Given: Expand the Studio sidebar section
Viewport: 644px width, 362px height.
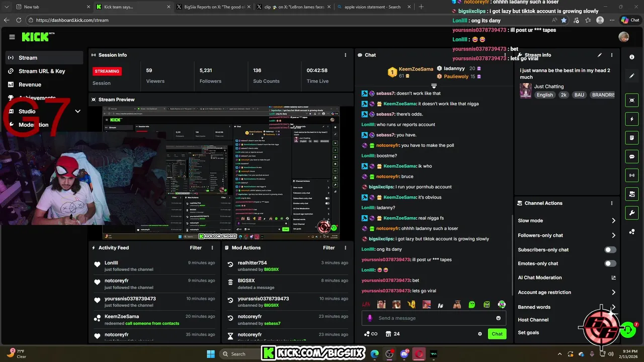Looking at the screenshot, I should click(x=77, y=111).
